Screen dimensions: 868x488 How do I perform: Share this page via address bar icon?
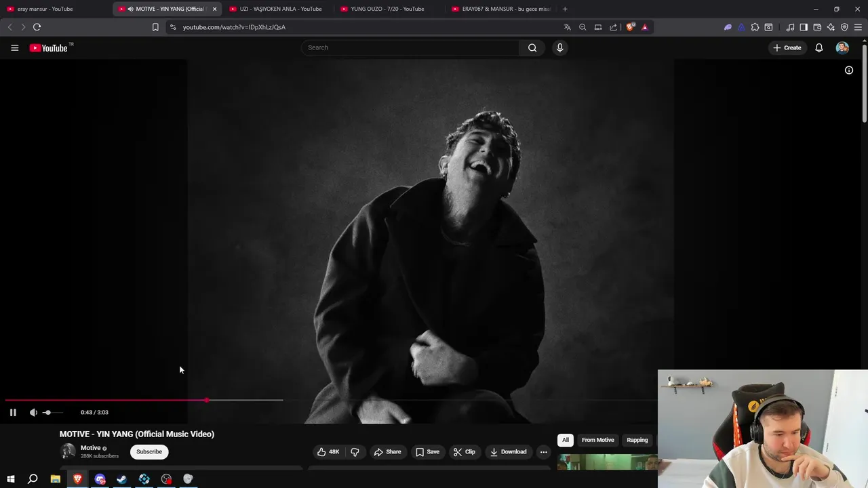coord(613,27)
